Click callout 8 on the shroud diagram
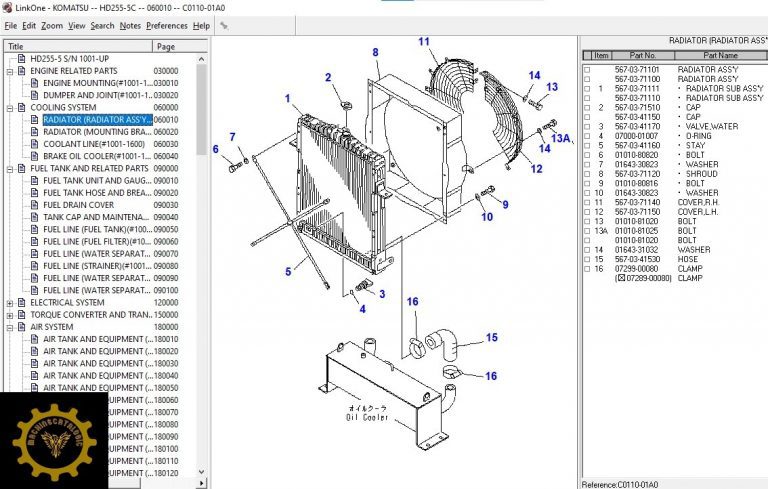Image resolution: width=768 pixels, height=489 pixels. pos(375,52)
